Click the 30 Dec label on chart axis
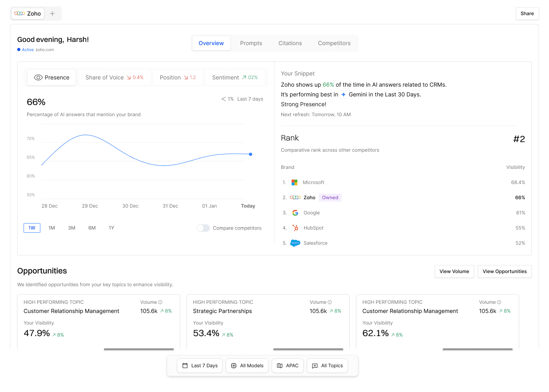Image resolution: width=549 pixels, height=392 pixels. 130,206
